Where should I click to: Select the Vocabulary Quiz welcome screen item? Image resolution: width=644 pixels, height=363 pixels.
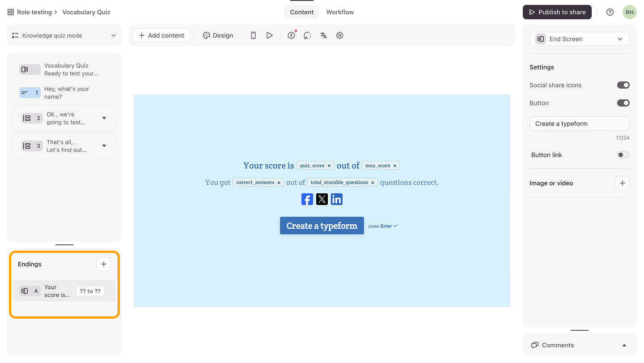click(64, 69)
